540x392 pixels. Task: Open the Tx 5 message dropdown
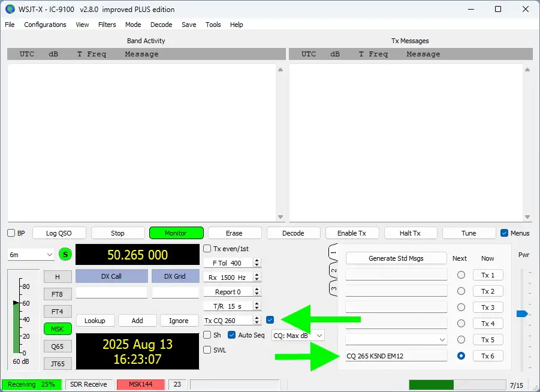pyautogui.click(x=442, y=340)
